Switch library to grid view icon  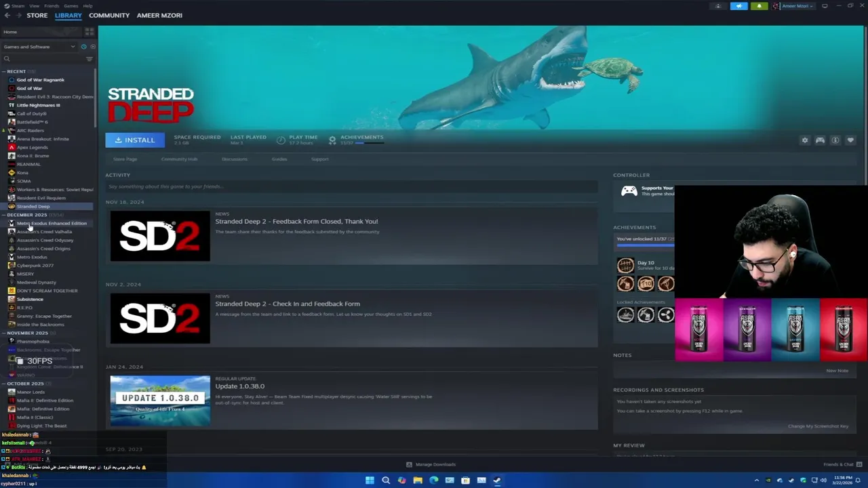tap(90, 32)
